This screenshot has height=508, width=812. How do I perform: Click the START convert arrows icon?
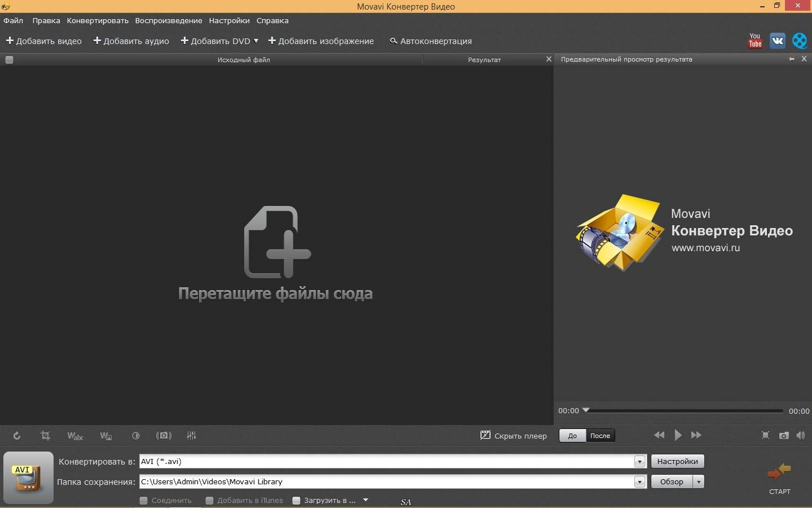tap(779, 472)
